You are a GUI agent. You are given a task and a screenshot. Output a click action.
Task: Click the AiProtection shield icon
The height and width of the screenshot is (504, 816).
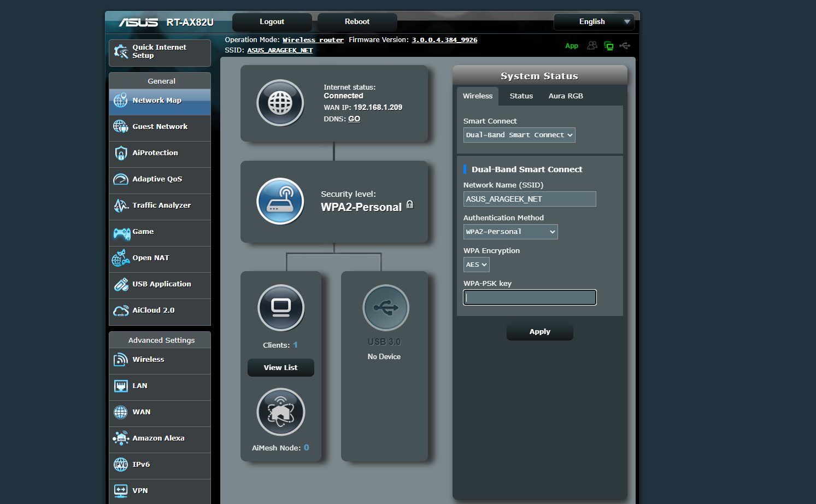point(120,153)
